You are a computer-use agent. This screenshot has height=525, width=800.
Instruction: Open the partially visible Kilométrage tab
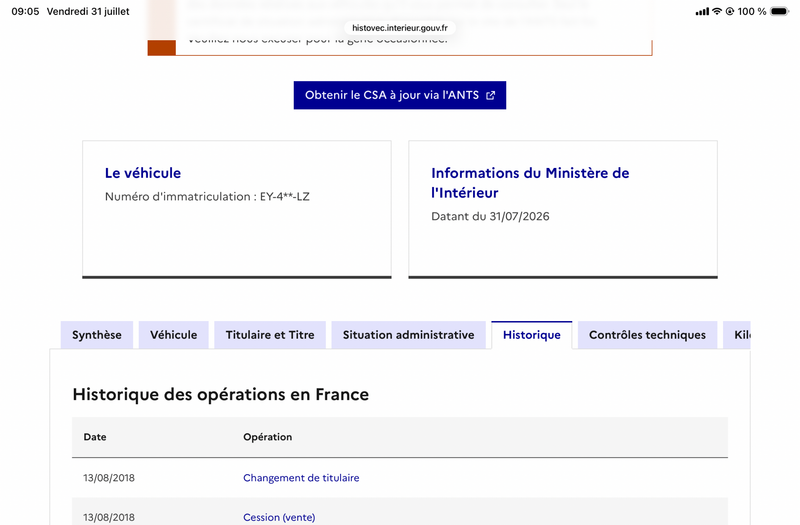[x=737, y=335]
